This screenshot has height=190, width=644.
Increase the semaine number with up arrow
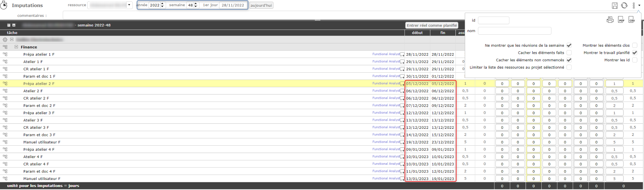tap(196, 4)
